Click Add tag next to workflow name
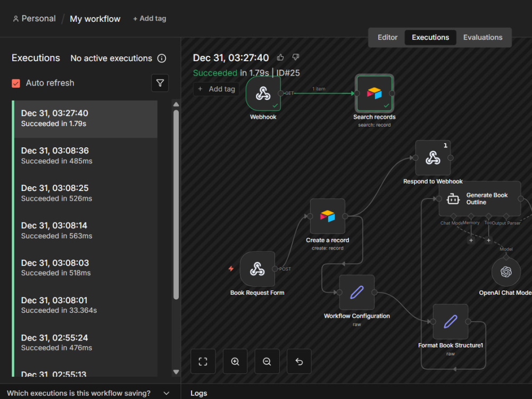This screenshot has height=399, width=532. click(x=149, y=19)
